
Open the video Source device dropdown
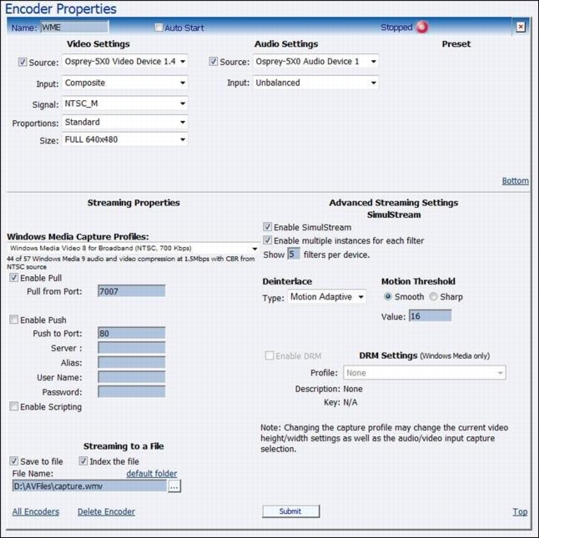[x=125, y=61]
